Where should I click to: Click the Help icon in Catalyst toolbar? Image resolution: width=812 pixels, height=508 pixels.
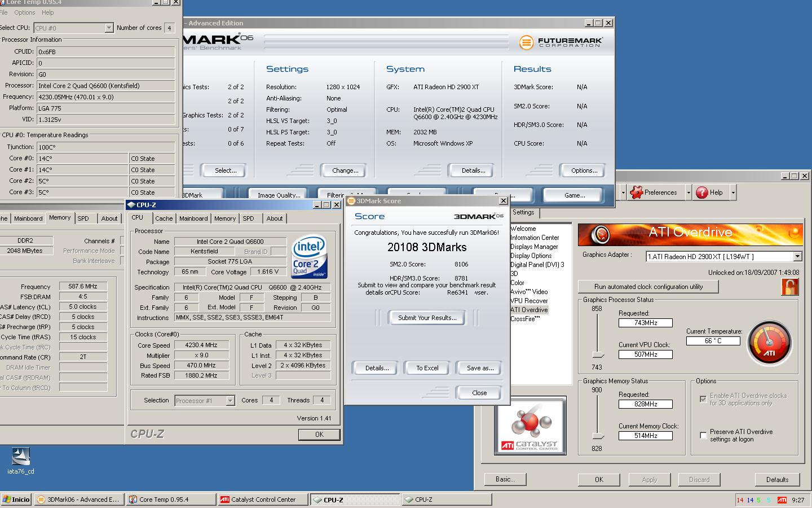pos(701,192)
